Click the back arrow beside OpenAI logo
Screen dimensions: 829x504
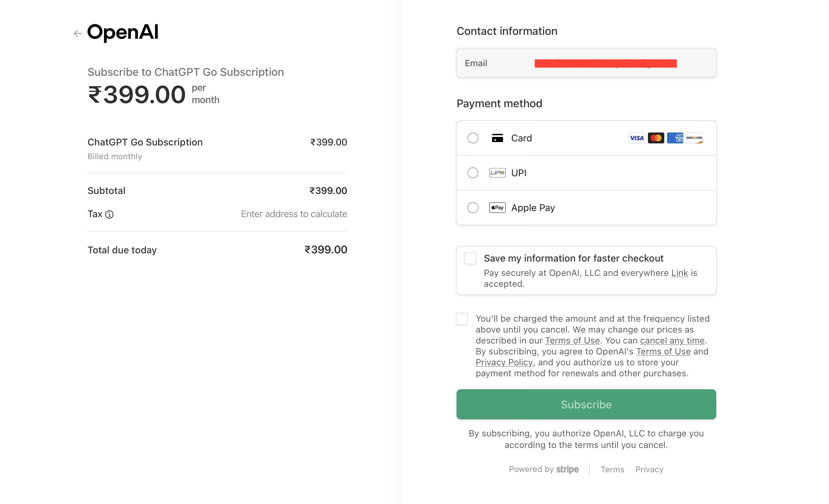[x=78, y=33]
